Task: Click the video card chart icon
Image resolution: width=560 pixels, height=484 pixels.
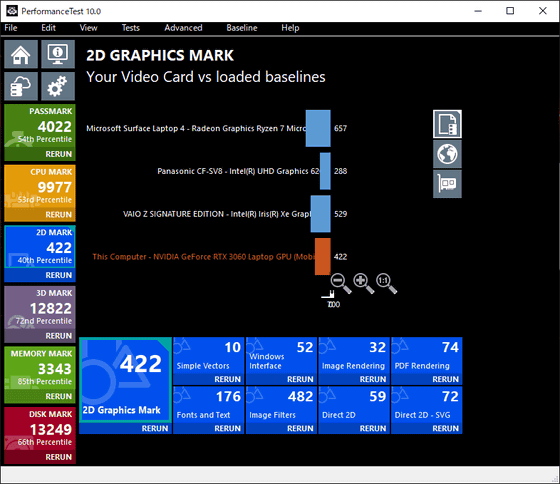Action: click(447, 184)
